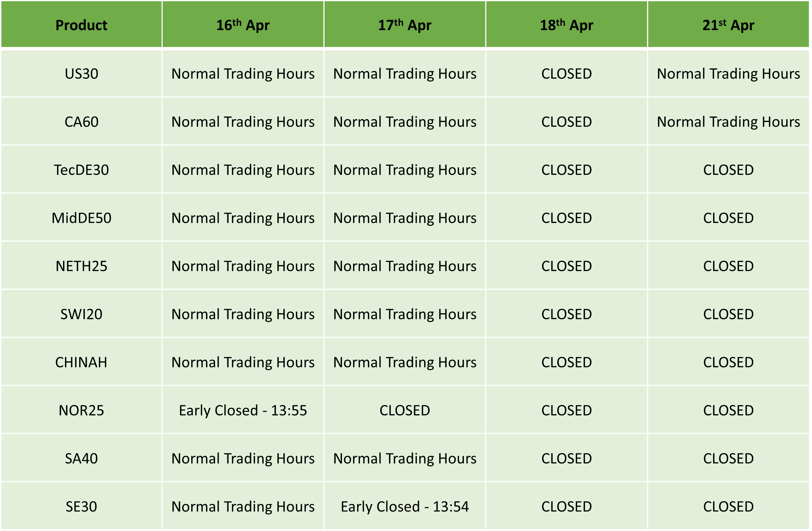Screen dimensions: 812x531
Task: Click the 18th Apr column header
Action: [566, 25]
